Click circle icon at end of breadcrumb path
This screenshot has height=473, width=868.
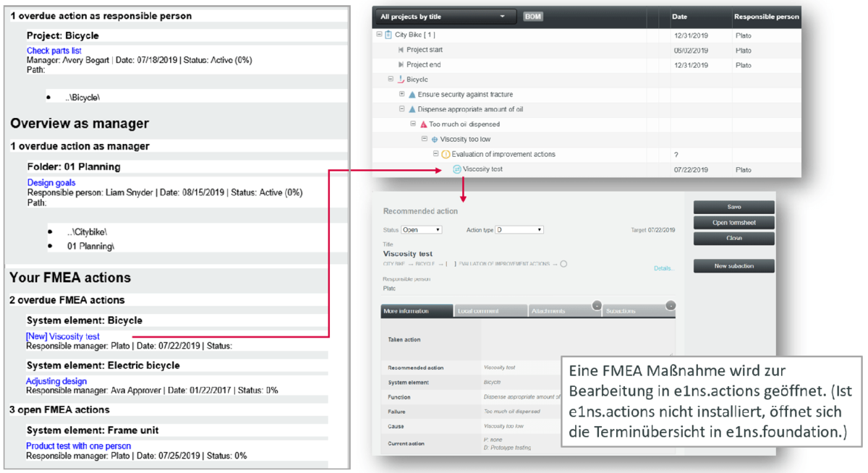563,264
